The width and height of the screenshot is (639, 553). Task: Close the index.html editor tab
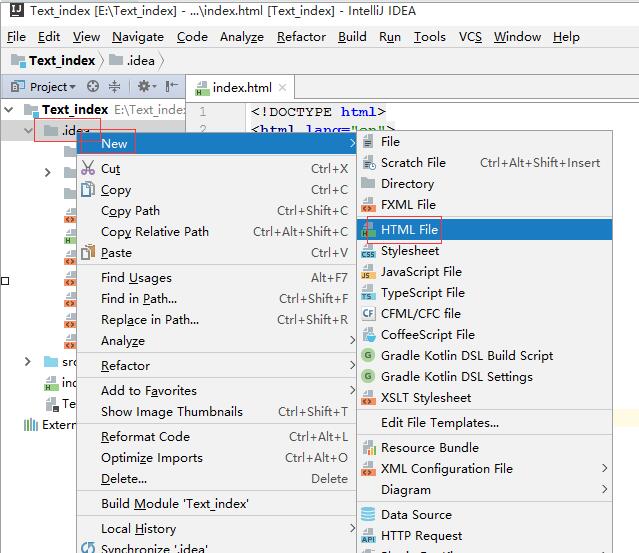(x=282, y=88)
